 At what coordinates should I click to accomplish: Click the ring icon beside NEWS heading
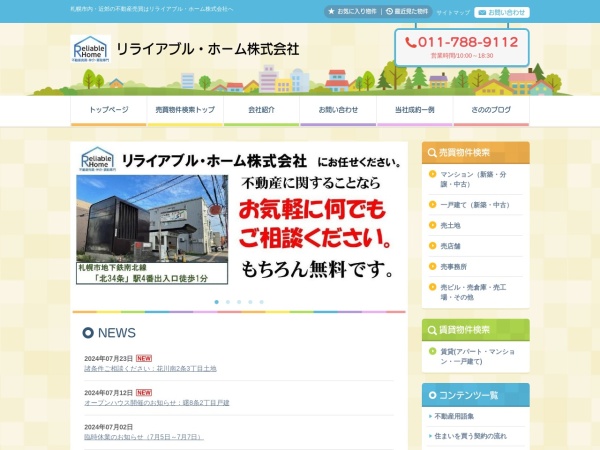pos(88,333)
